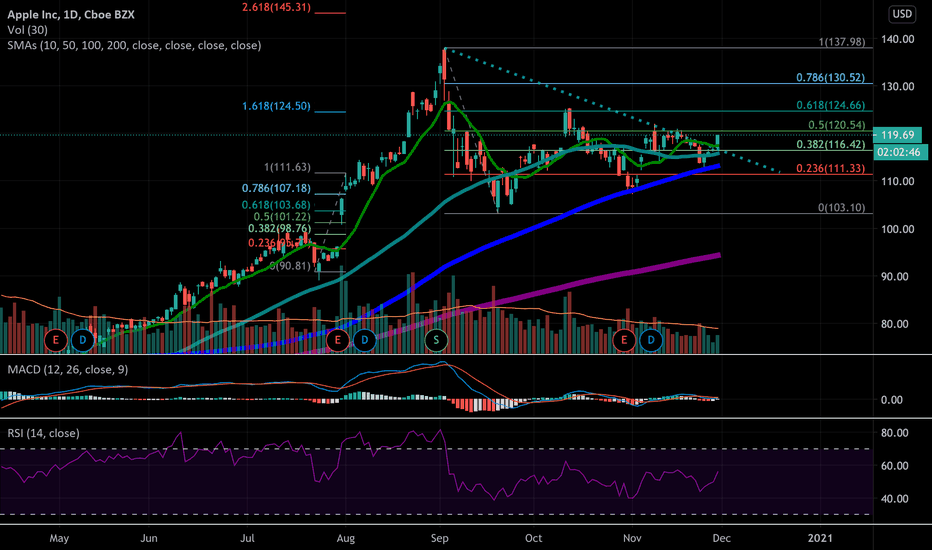This screenshot has height=550, width=932.
Task: Click the 100.00 price axis label
Action: click(898, 229)
